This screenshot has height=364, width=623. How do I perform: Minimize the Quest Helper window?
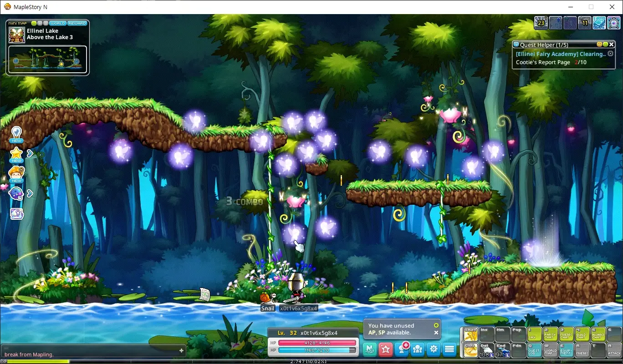[605, 45]
